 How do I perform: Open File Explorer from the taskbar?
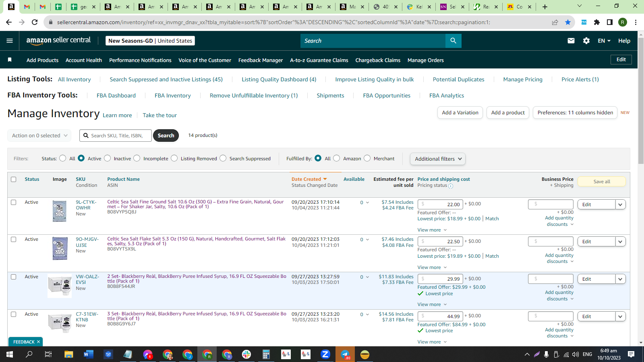click(x=69, y=354)
